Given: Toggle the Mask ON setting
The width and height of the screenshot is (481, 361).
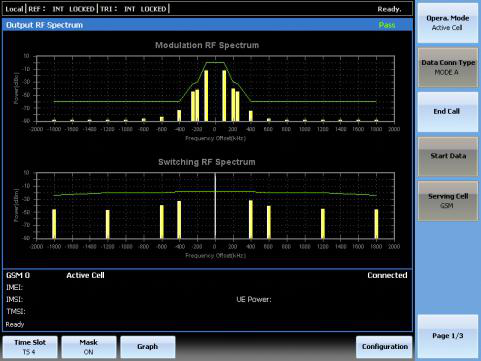Looking at the screenshot, I should pos(89,347).
